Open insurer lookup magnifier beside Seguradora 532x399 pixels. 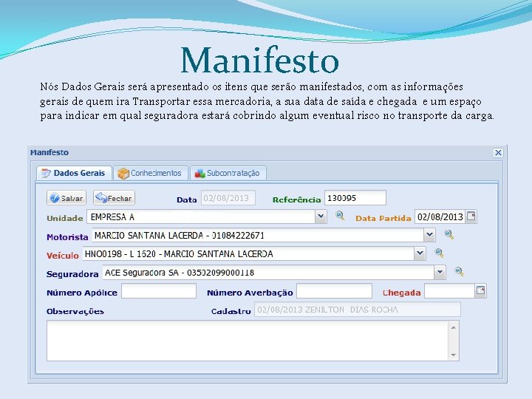(x=459, y=271)
